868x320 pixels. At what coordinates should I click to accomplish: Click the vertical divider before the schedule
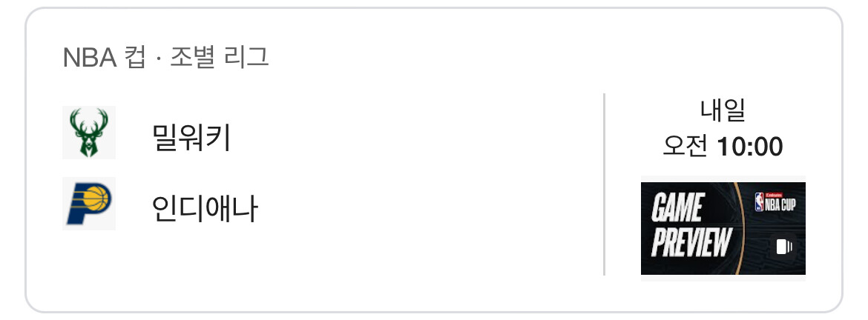coord(605,184)
